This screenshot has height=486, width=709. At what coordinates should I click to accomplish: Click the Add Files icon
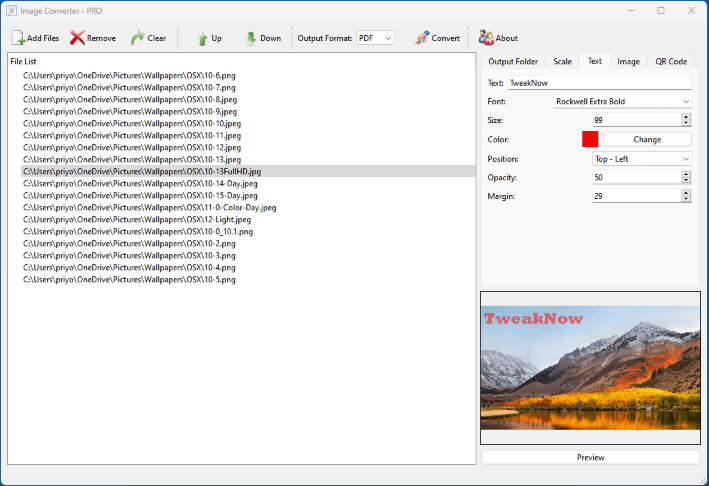pos(18,38)
